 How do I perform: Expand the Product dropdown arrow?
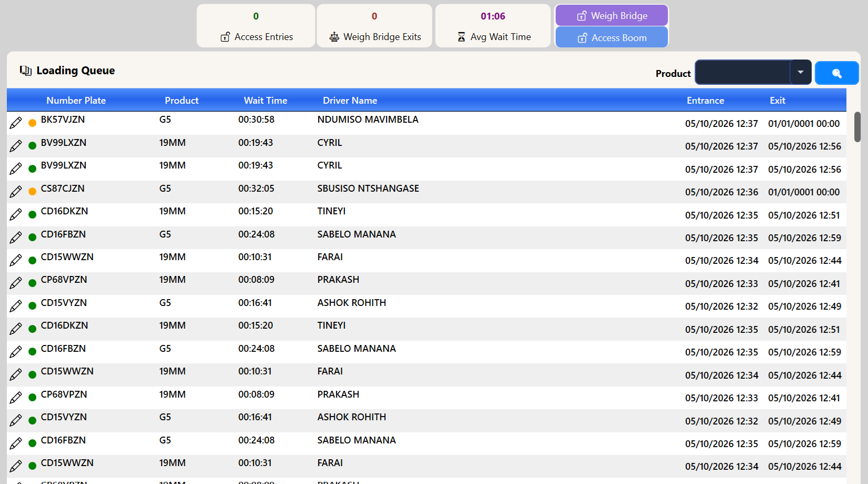(801, 72)
